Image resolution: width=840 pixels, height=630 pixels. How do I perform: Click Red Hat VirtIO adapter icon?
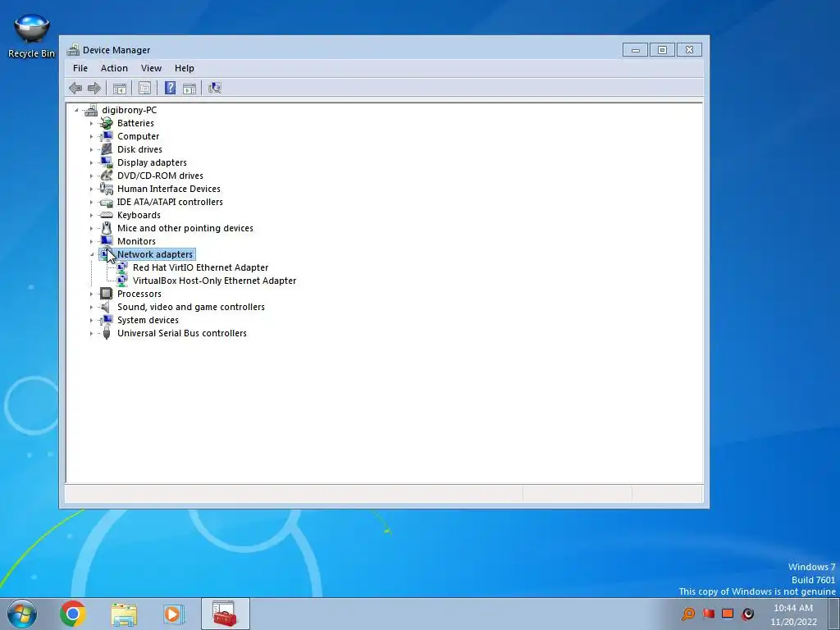(x=122, y=267)
